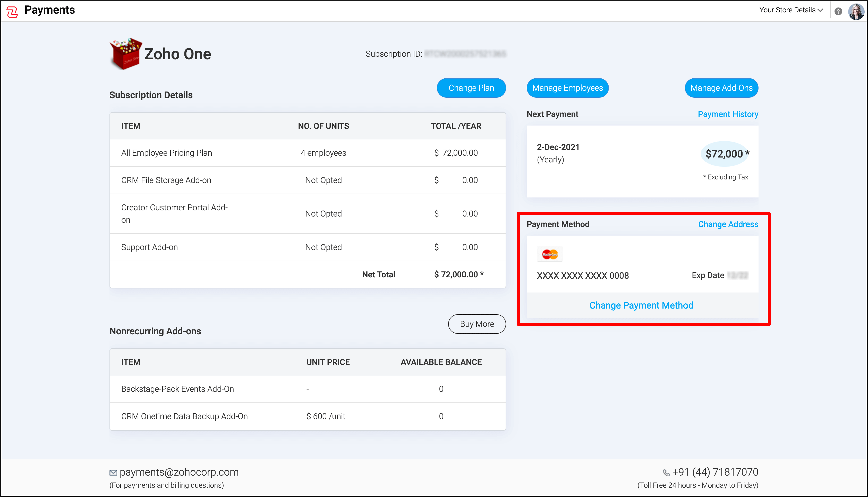
Task: Click the email envelope icon in footer
Action: 113,473
